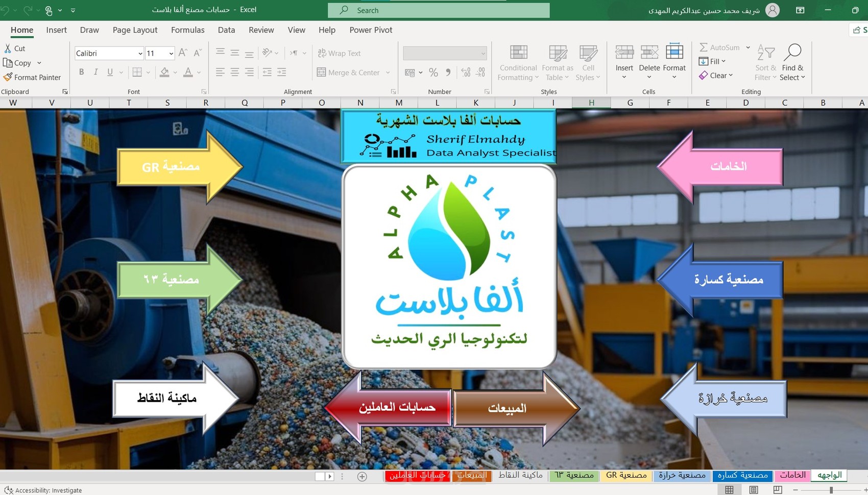
Task: Open Sort & Filter options
Action: point(765,63)
